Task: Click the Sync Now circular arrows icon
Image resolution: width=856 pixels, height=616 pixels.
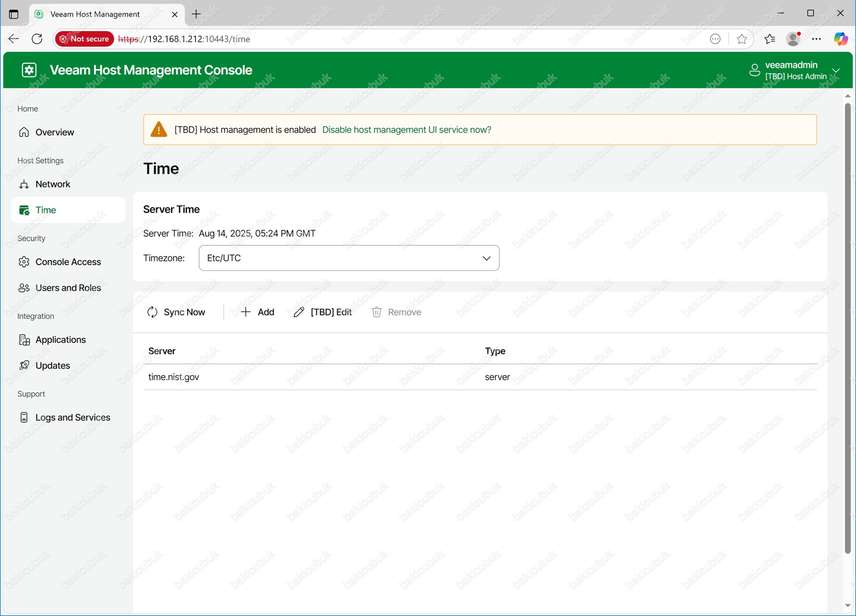Action: [x=152, y=312]
